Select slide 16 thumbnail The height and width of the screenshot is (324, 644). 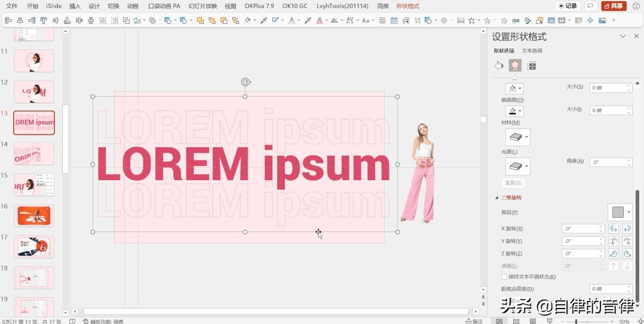pyautogui.click(x=34, y=216)
